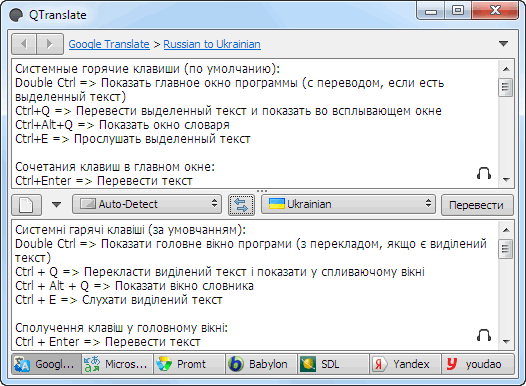Switch to the Babylon service
Viewport: 526px width, 386px height.
(x=261, y=364)
